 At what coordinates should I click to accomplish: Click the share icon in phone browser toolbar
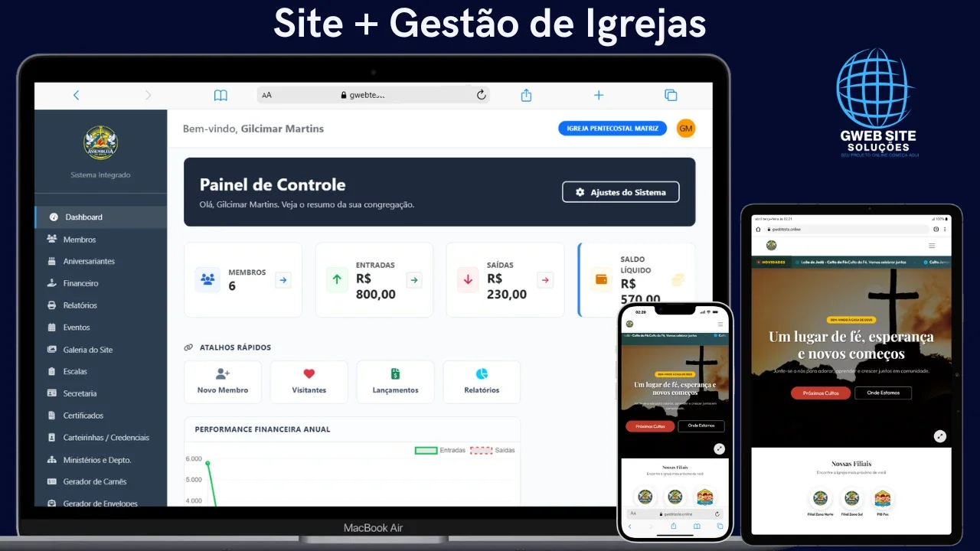675,527
